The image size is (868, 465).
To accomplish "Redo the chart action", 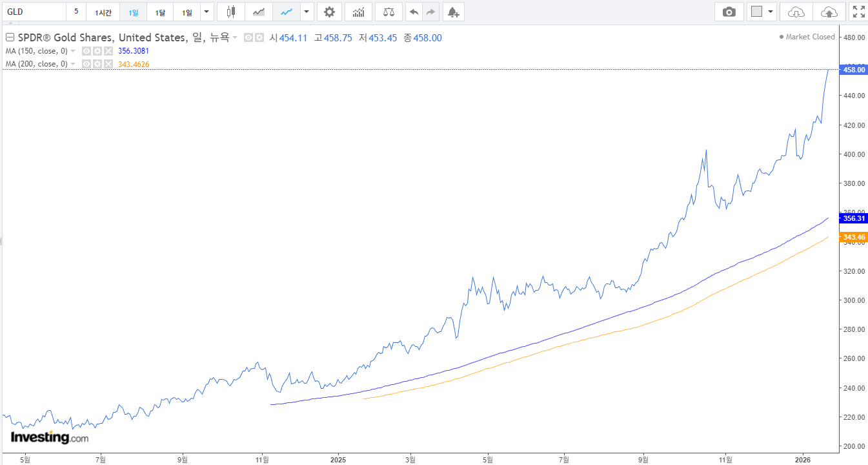I will click(430, 12).
